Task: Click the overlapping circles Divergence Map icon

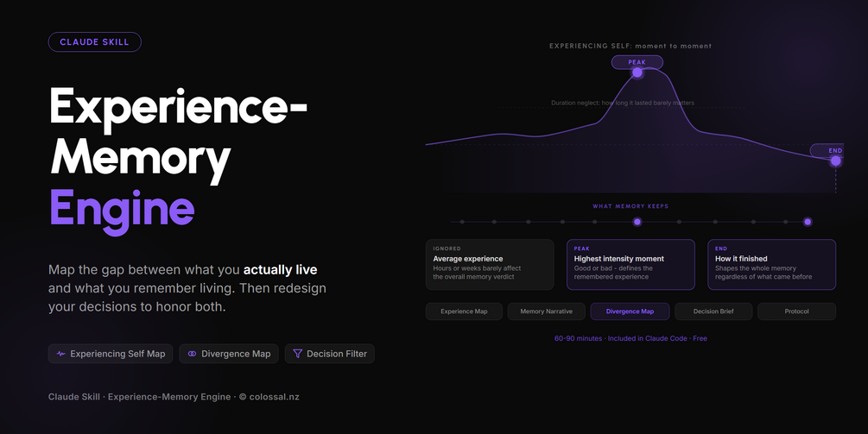Action: pos(192,354)
